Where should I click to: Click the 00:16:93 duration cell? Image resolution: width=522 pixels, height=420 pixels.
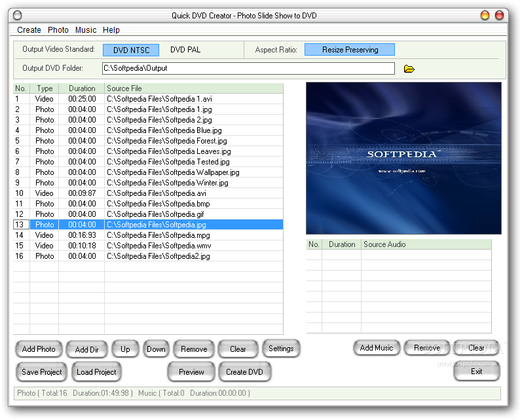pos(82,235)
